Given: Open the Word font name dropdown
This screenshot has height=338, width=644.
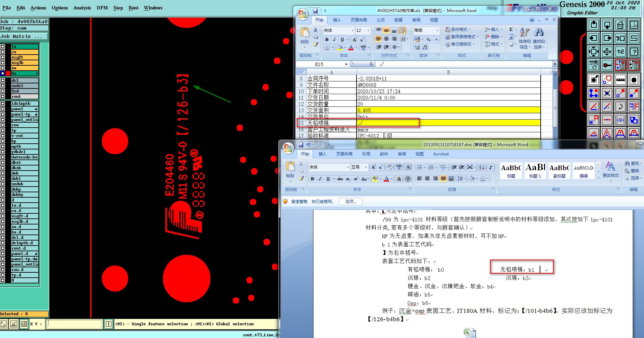Looking at the screenshot, I should [x=348, y=167].
